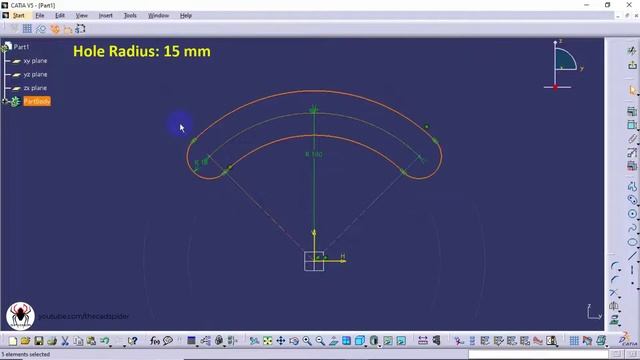Screen dimensions: 640x360
Task: Cut selection with the scissors icon
Action: [65, 341]
